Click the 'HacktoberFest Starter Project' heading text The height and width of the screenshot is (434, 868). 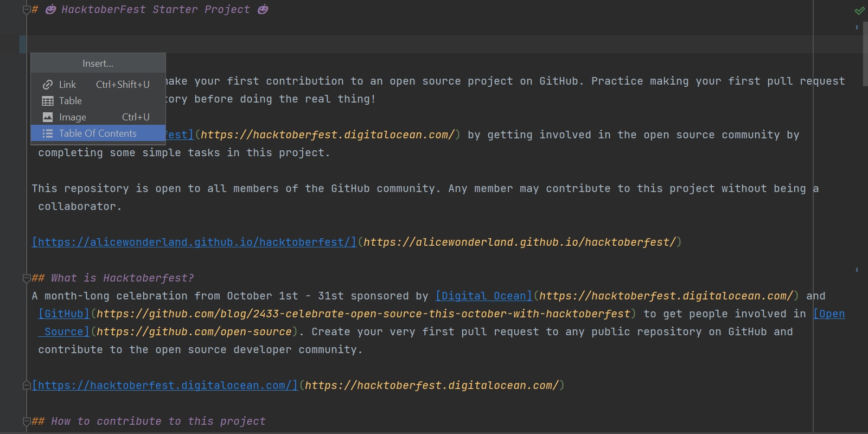point(156,10)
